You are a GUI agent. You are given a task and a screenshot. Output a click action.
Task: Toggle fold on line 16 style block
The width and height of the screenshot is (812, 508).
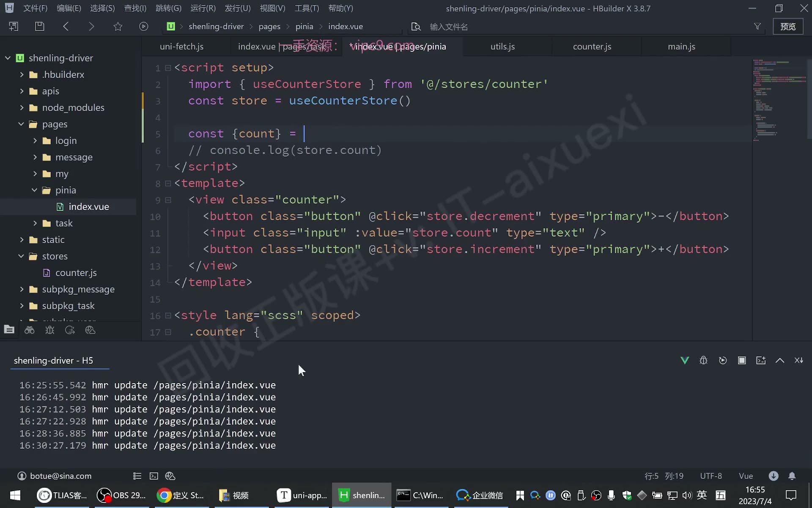click(x=168, y=315)
